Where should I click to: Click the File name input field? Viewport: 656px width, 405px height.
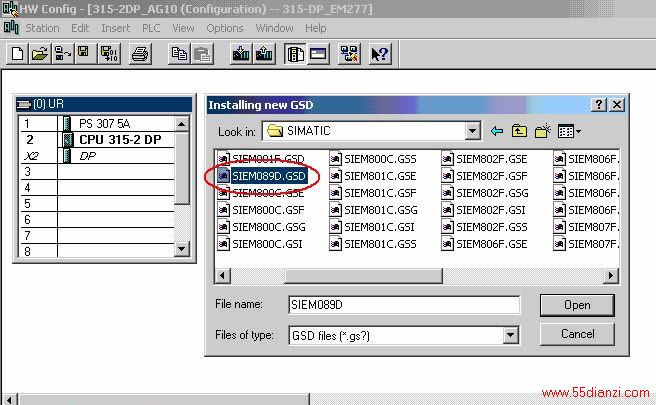(404, 305)
